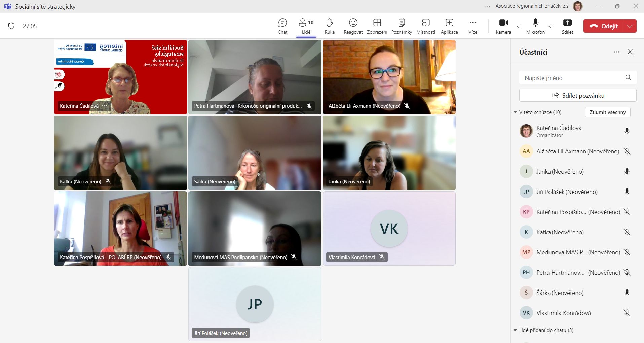The height and width of the screenshot is (343, 644).
Task: Select Katka video tile
Action: click(120, 153)
